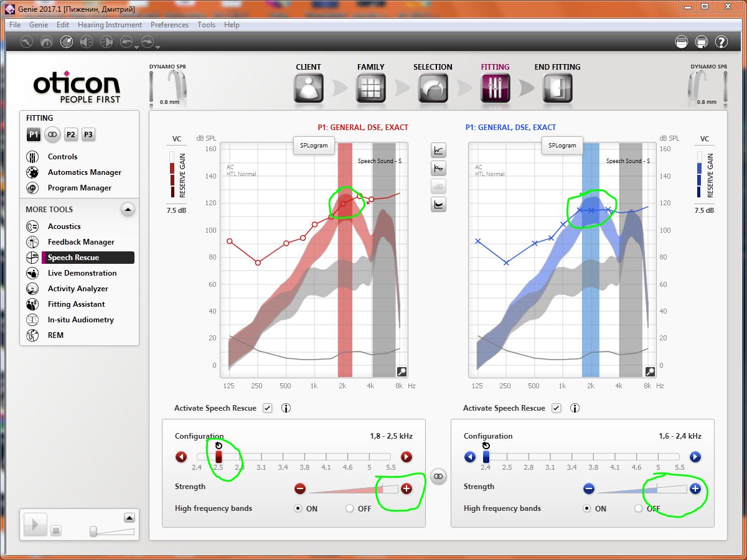Viewport: 747px width, 560px height.
Task: Show Speech Rescue info for right side
Action: pyautogui.click(x=575, y=408)
